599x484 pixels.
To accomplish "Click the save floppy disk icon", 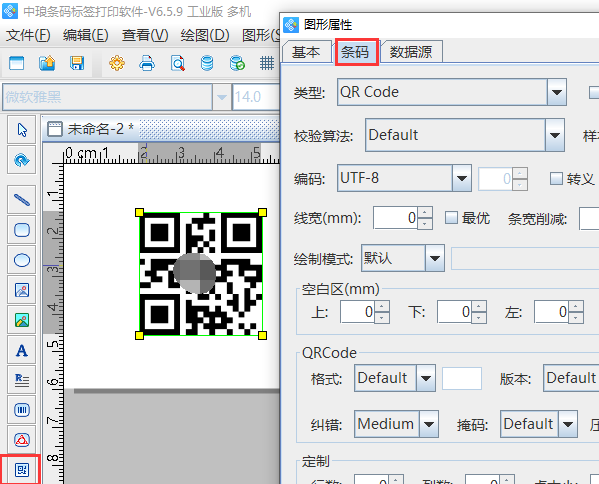I will [77, 63].
